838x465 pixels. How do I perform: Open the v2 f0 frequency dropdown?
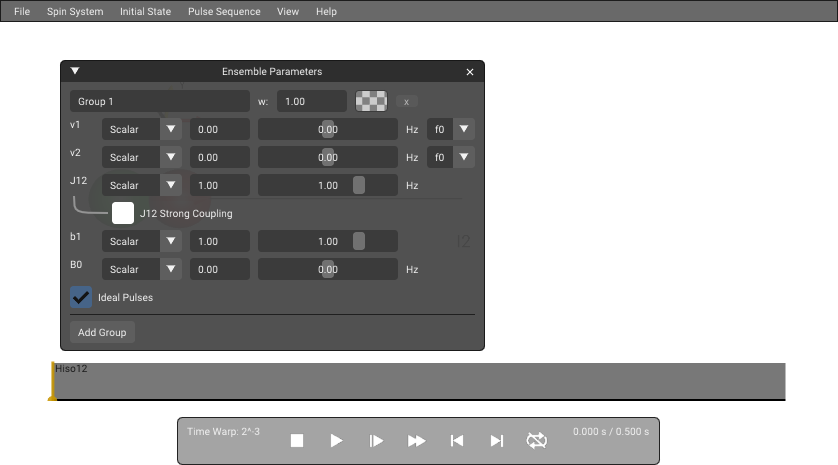tap(451, 157)
